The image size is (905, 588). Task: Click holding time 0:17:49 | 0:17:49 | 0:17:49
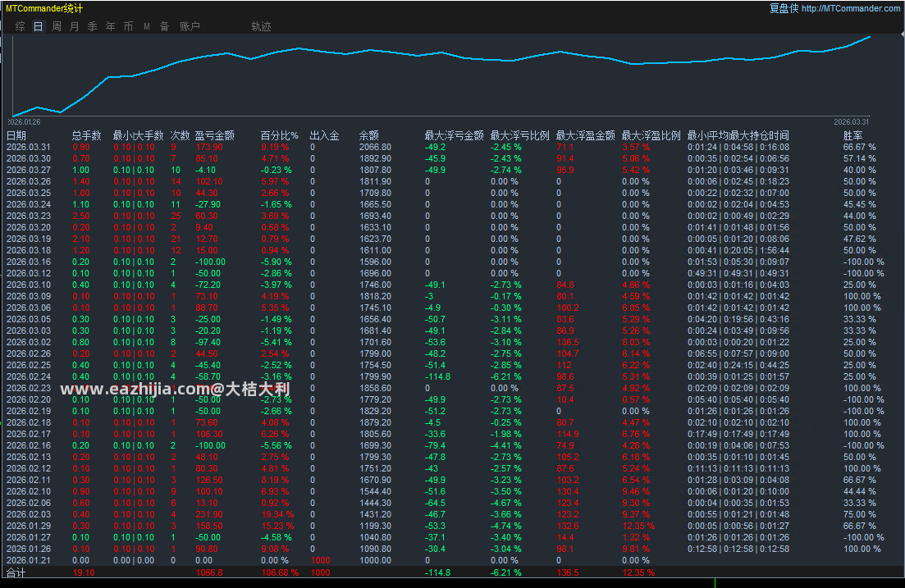tap(738, 435)
